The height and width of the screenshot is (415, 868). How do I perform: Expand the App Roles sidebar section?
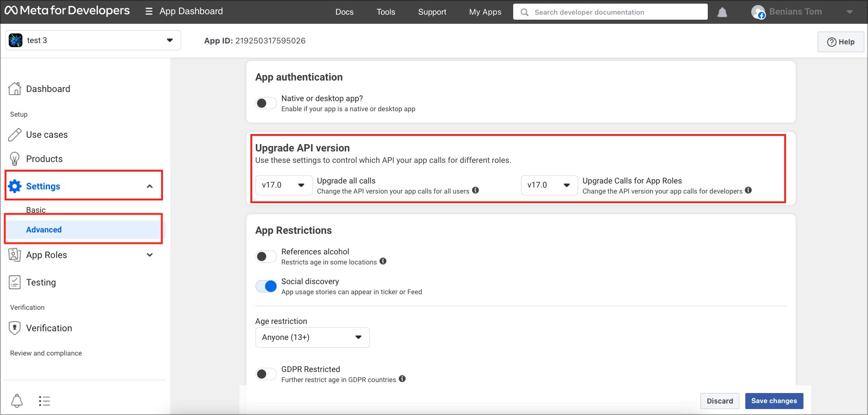tap(83, 255)
